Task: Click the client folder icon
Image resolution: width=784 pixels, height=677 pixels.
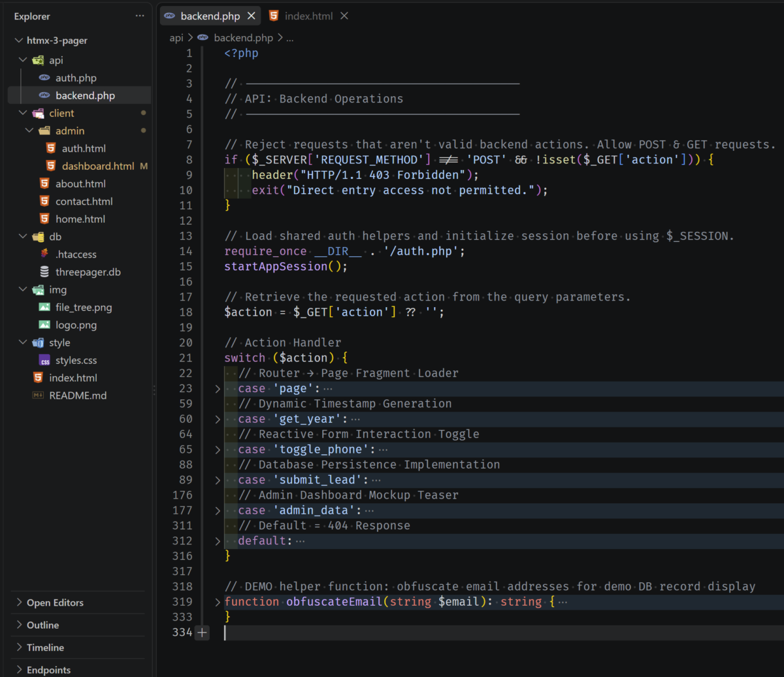Action: tap(39, 113)
